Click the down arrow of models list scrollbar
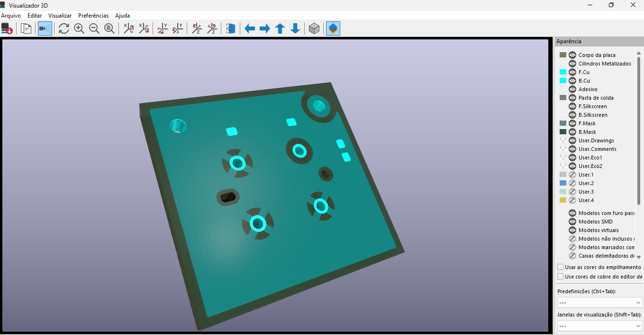This screenshot has height=335, width=644. coord(639,257)
